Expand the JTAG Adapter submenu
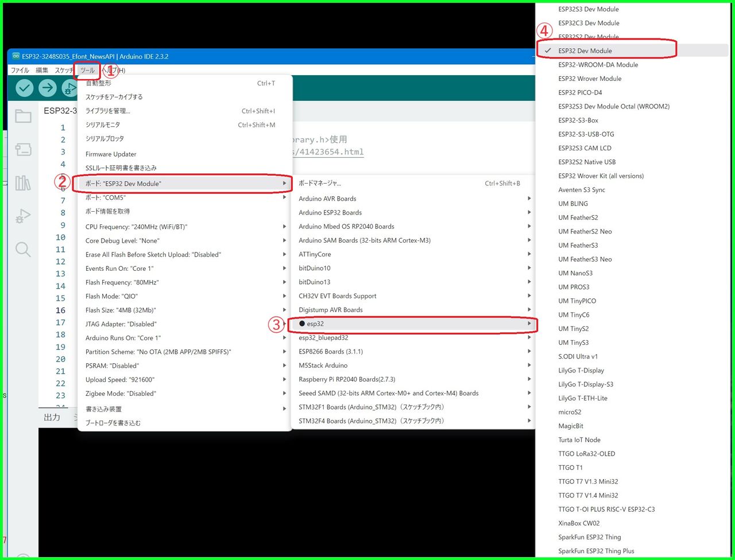Screen dimensions: 735x560 pos(185,324)
